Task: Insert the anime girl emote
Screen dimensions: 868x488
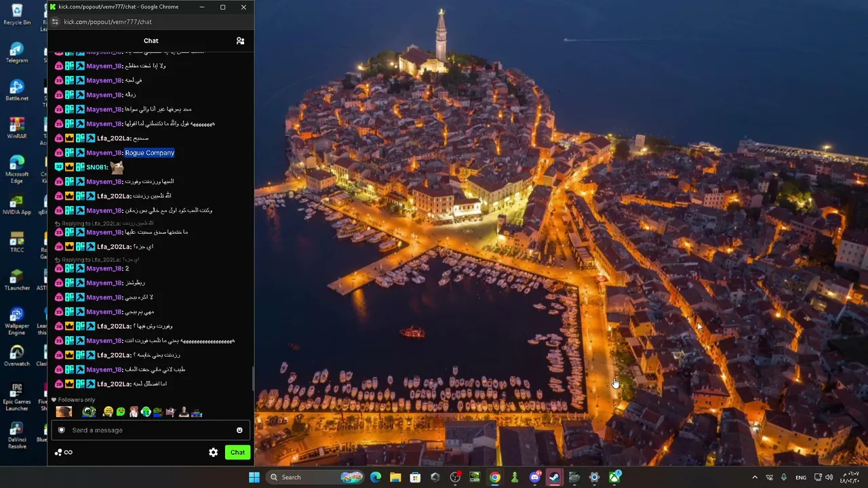Action: [134, 412]
